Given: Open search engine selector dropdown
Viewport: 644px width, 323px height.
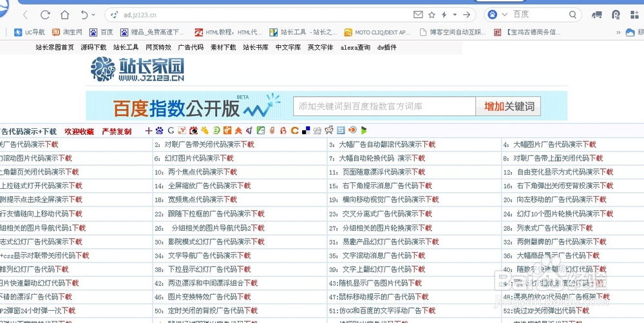Looking at the screenshot, I should [x=505, y=15].
